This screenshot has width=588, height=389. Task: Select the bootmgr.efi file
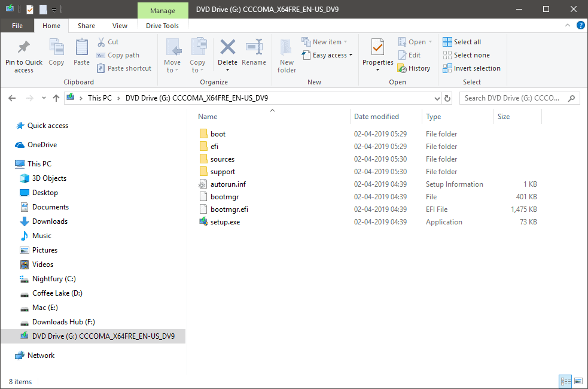click(229, 209)
